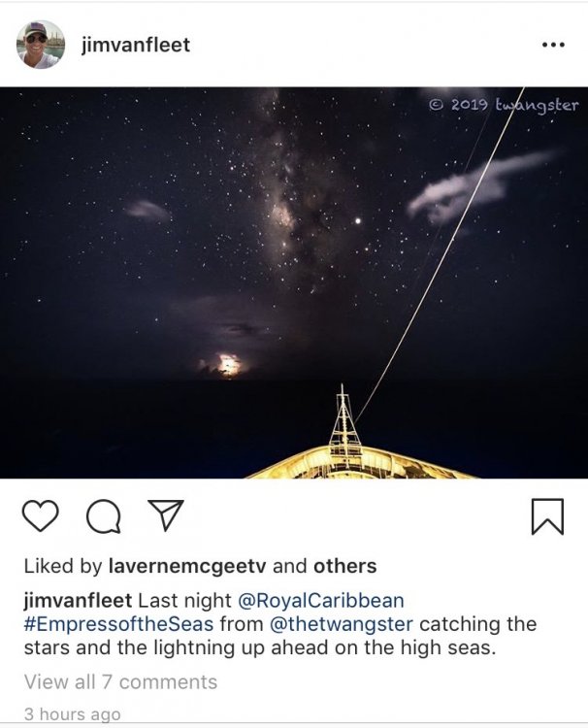Screen dimensions: 588x728
Task: Visit the @thetwangster mention
Action: tap(342, 624)
